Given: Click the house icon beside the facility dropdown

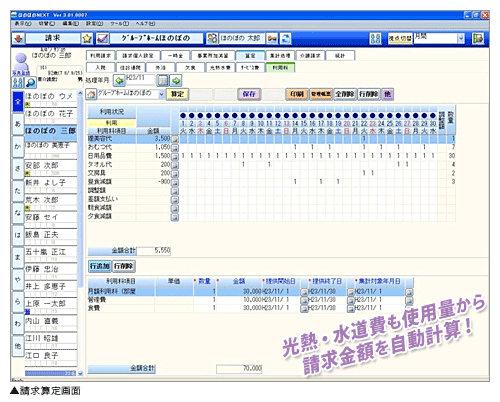Looking at the screenshot, I should coord(91,95).
